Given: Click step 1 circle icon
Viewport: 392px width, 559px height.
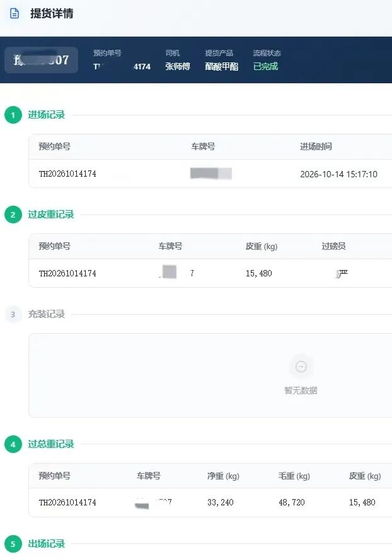Looking at the screenshot, I should tap(13, 115).
